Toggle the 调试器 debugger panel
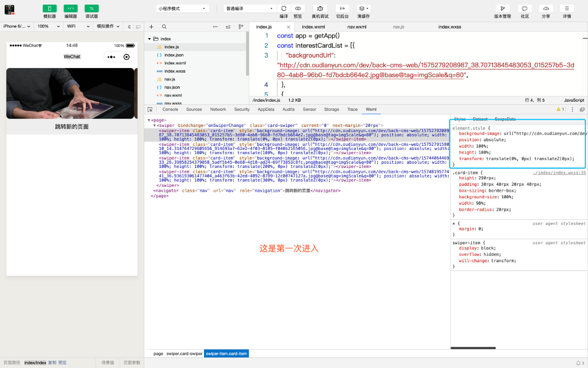This screenshot has width=588, height=368. [92, 12]
